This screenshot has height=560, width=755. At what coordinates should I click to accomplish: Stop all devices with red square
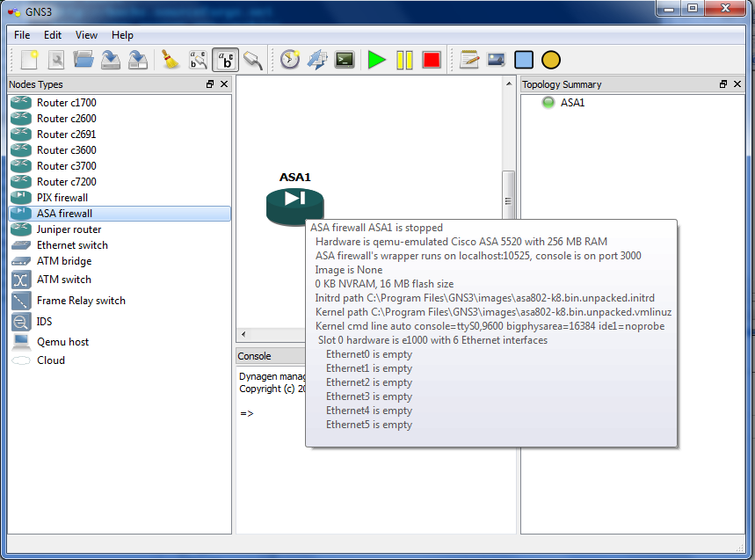tap(432, 60)
